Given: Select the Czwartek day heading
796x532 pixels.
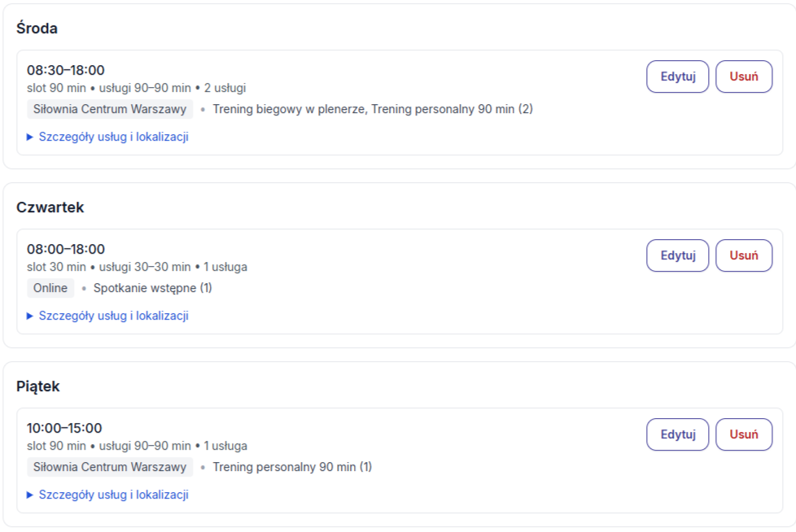Looking at the screenshot, I should coord(50,207).
